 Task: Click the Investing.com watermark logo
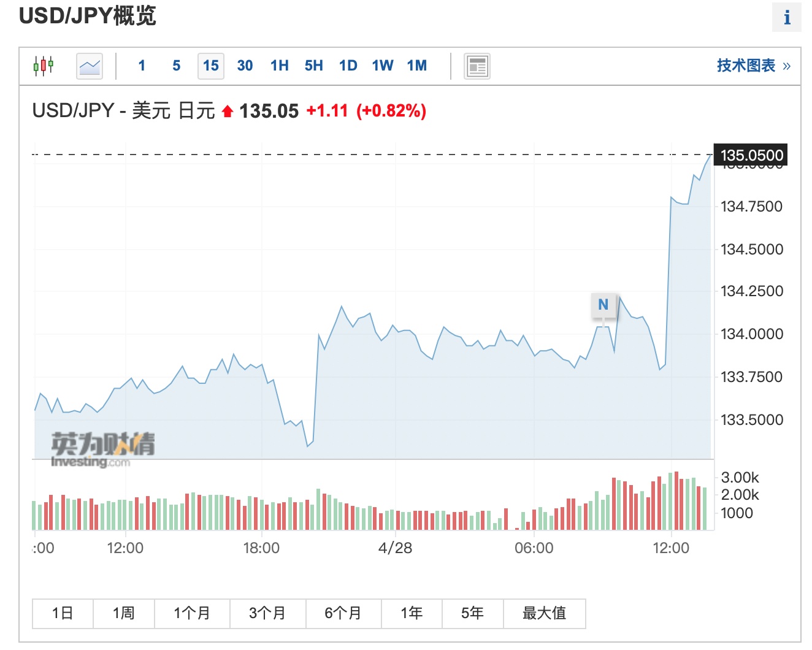[x=102, y=450]
